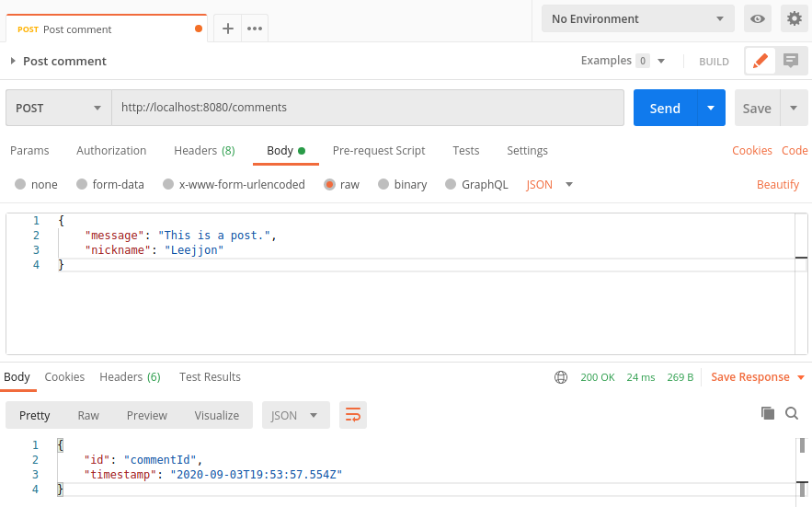Open the No Environment selector

point(638,19)
